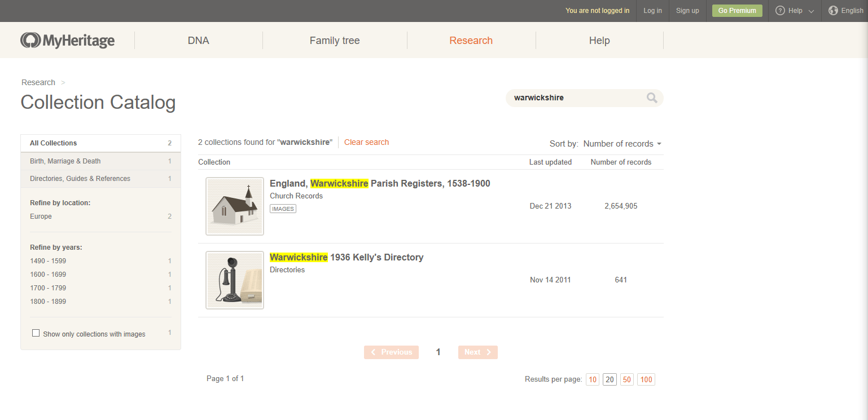868x420 pixels.
Task: Set results per page to 50
Action: click(x=626, y=379)
